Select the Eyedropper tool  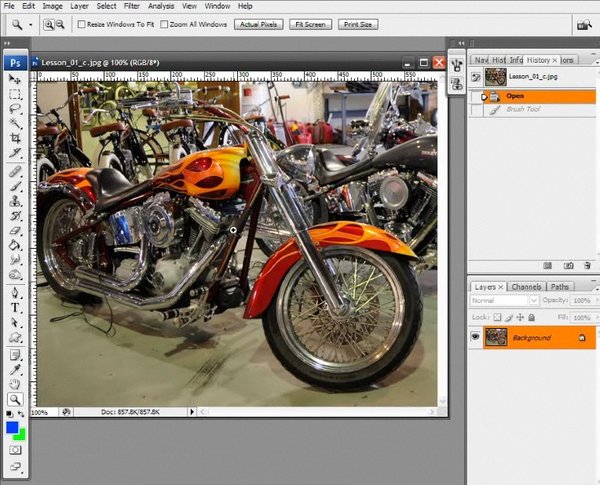tap(15, 369)
